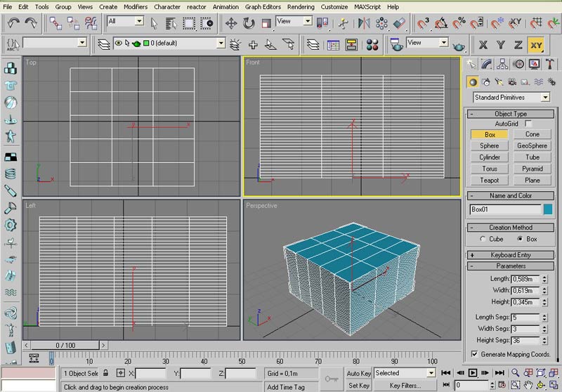
Task: Select the Select and Move tool
Action: coord(231,24)
